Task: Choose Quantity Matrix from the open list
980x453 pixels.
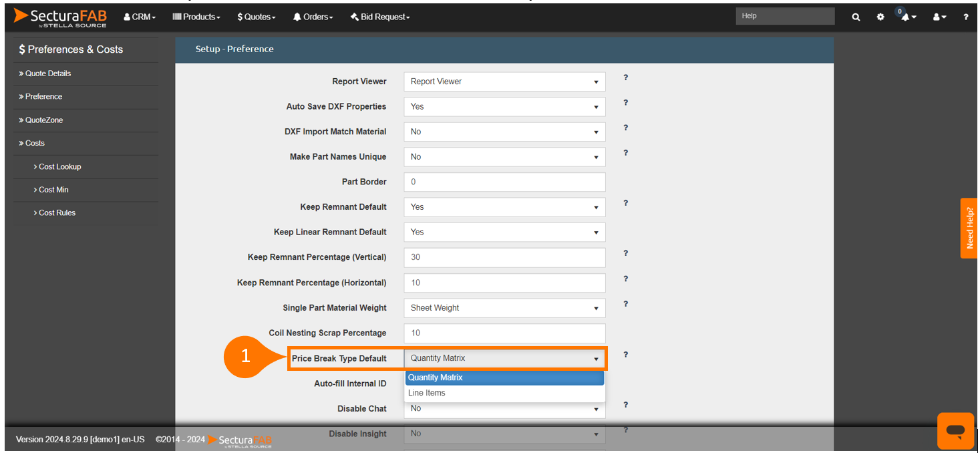Action: coord(436,377)
